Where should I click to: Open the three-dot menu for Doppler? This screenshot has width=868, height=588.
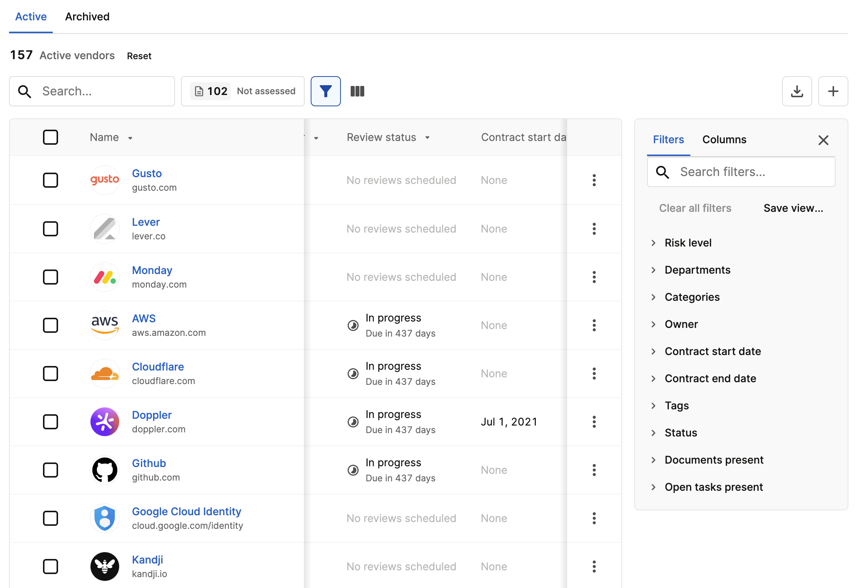coord(594,422)
